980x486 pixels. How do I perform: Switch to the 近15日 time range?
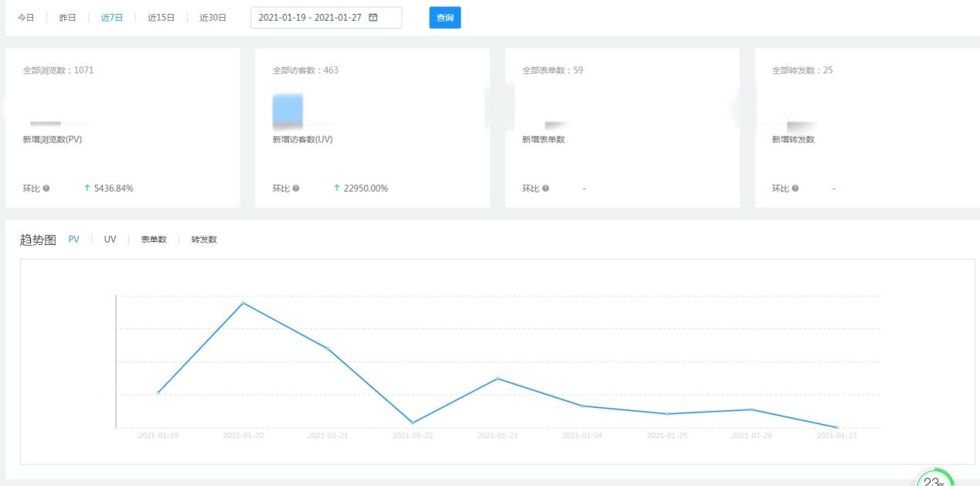point(162,18)
